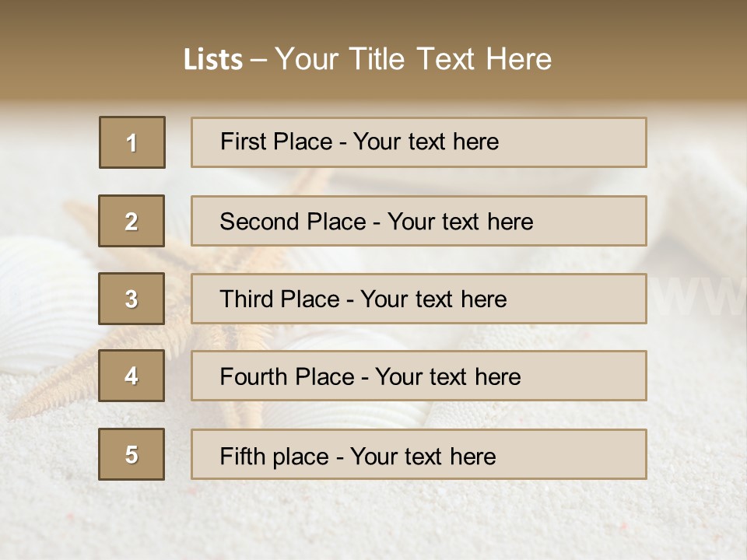Click the First Place text box
The height and width of the screenshot is (560, 747).
pyautogui.click(x=419, y=142)
